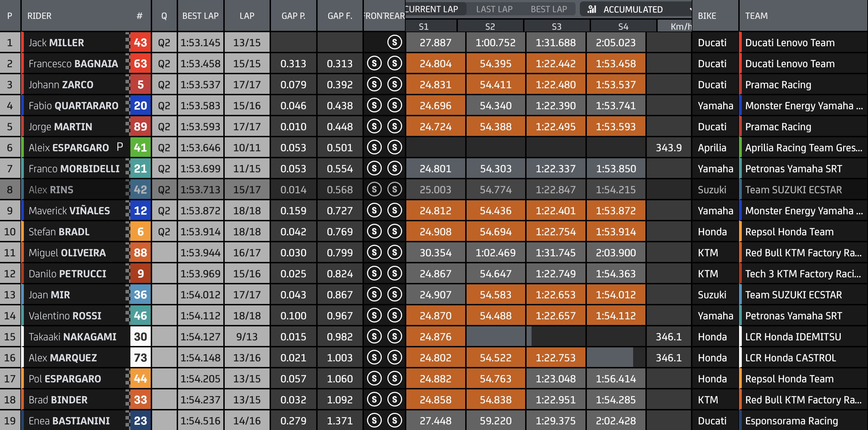Click best lap time 1:53.145
The width and height of the screenshot is (868, 430).
201,42
